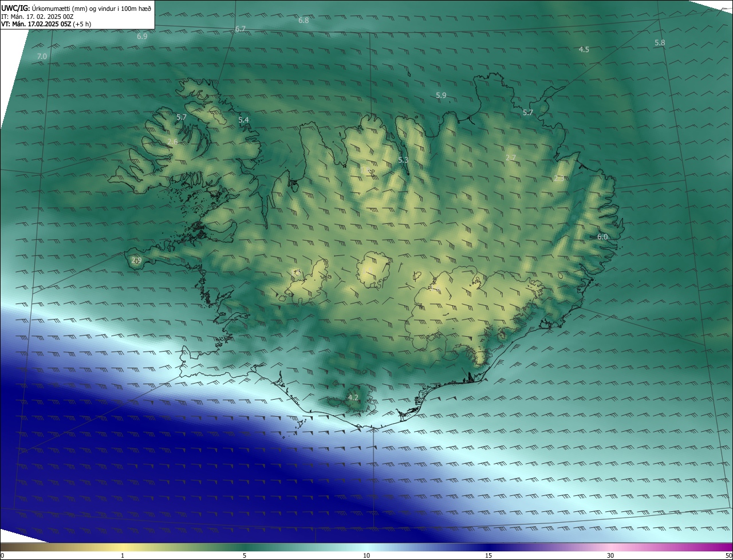This screenshot has height=560, width=733.
Task: Click the 4.5 value label
Action: coord(584,50)
